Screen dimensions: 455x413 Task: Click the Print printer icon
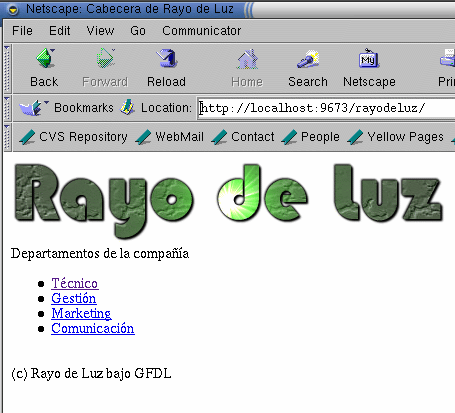[x=448, y=58]
